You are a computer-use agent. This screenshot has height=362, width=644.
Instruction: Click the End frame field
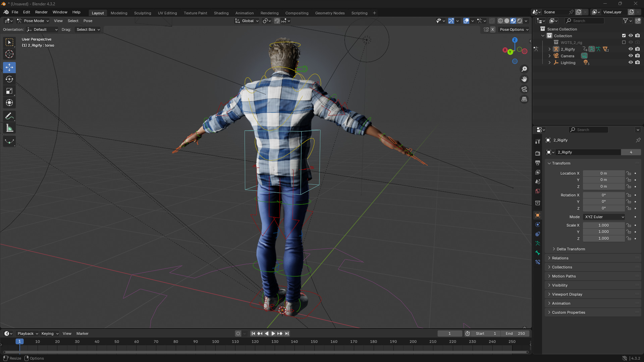click(516, 334)
